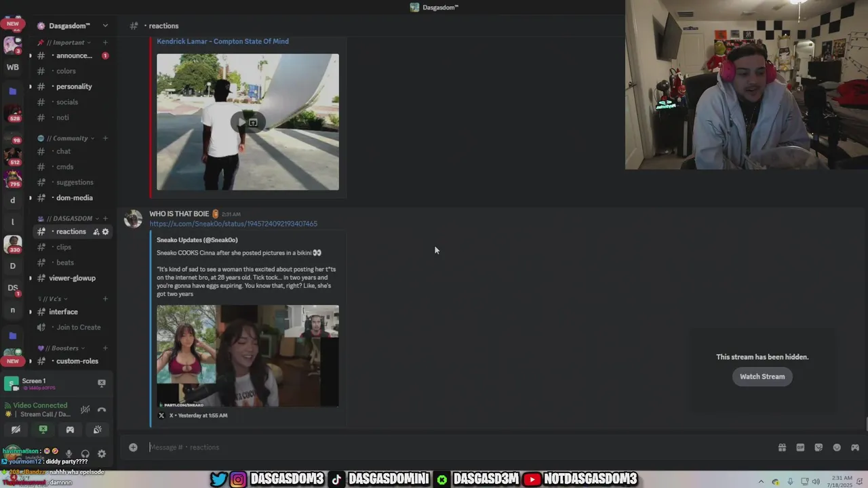This screenshot has width=868, height=488.
Task: Collapse the // Boosters category
Action: [61, 348]
